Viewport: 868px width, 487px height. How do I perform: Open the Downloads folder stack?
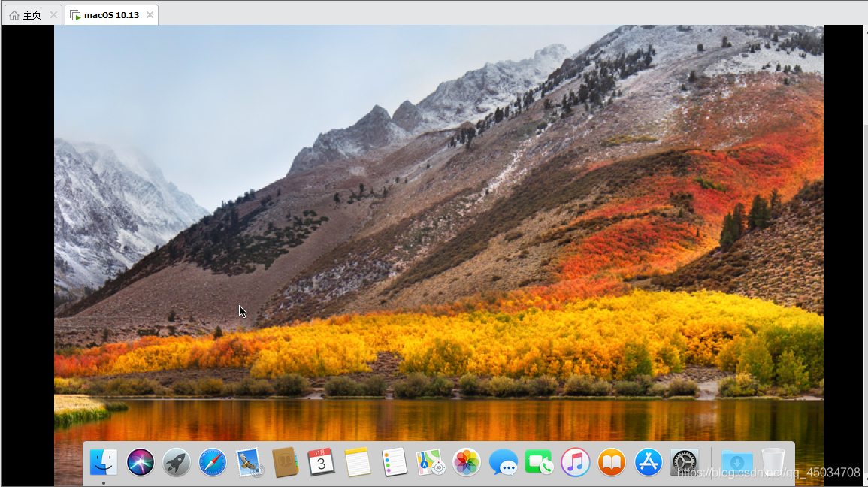[x=736, y=462]
